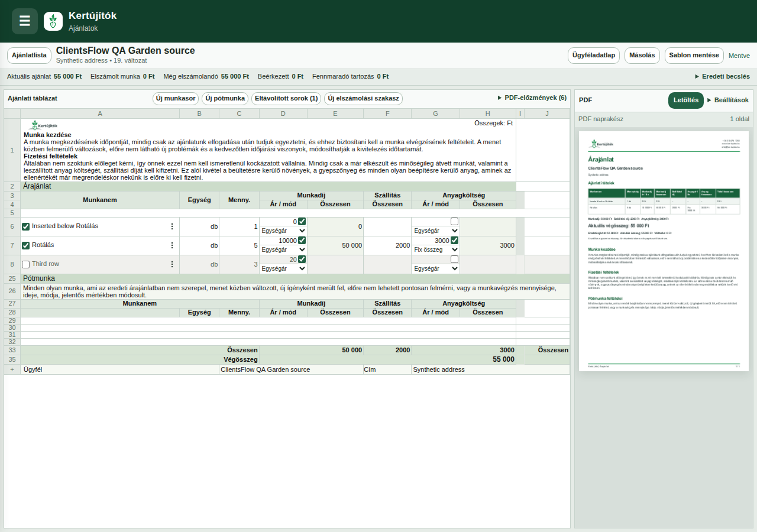Open the Munkadíj Egységár dropdown in Third row

click(x=283, y=268)
